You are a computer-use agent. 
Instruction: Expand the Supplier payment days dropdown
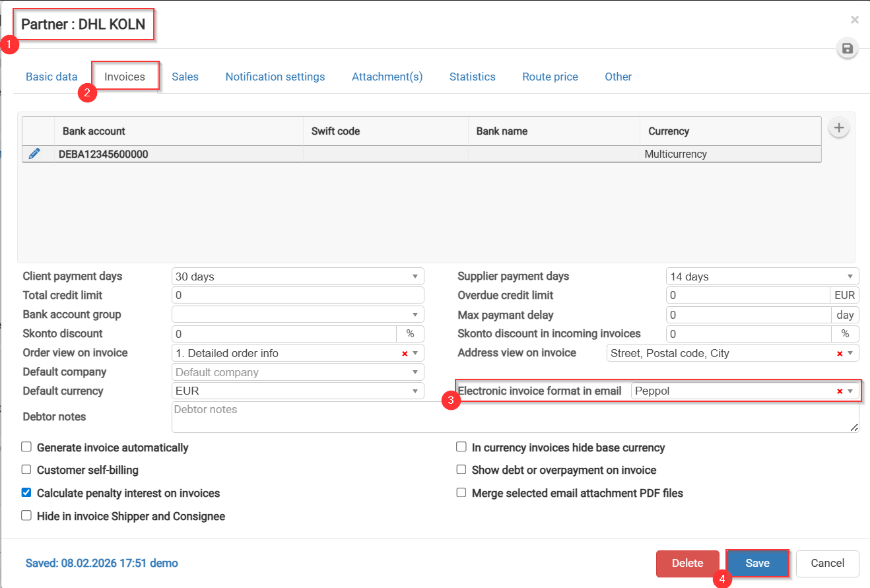[762, 277]
